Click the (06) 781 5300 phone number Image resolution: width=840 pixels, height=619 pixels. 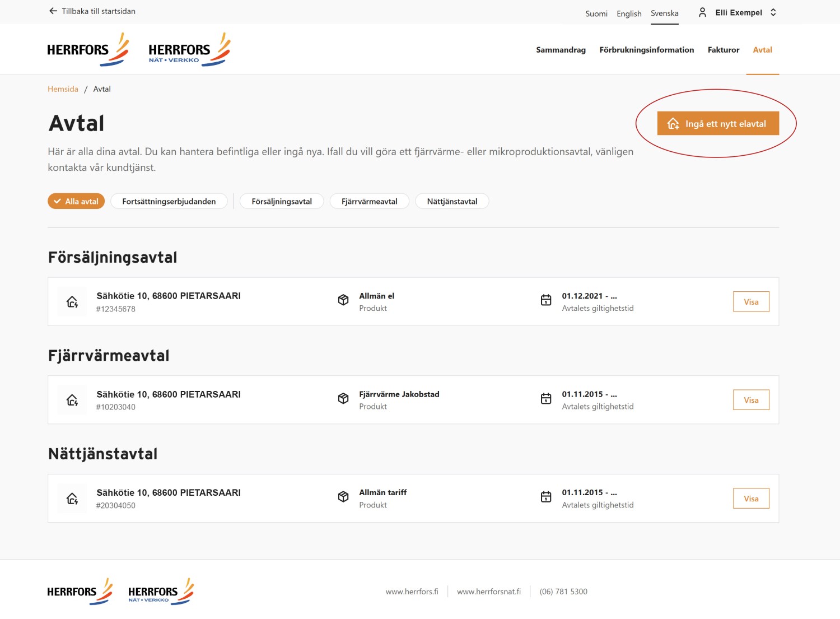click(563, 592)
